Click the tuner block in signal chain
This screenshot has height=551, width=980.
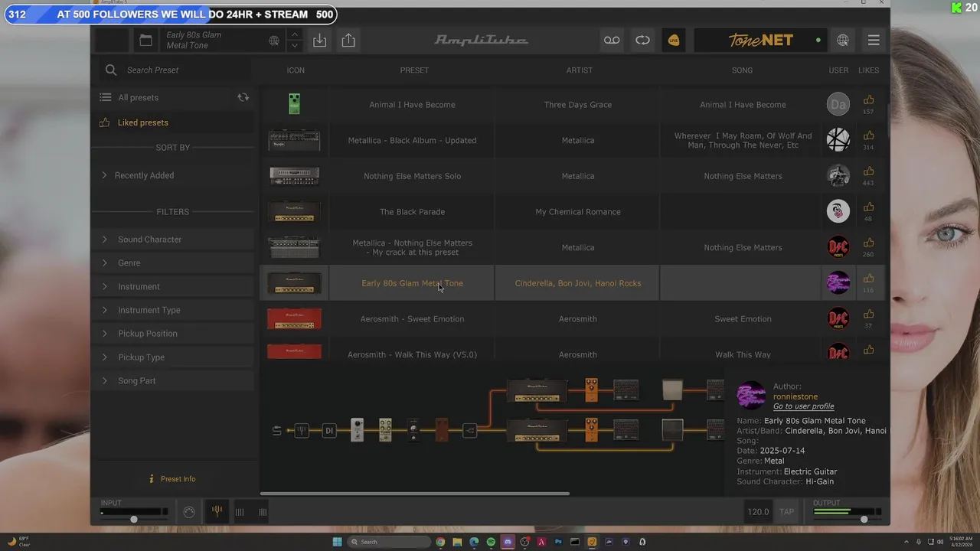[x=302, y=431]
